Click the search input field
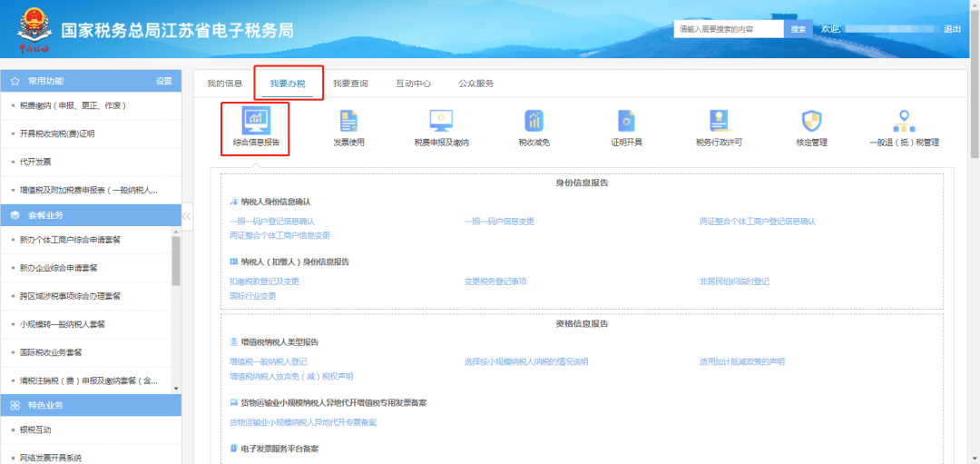The image size is (980, 464). 729,29
